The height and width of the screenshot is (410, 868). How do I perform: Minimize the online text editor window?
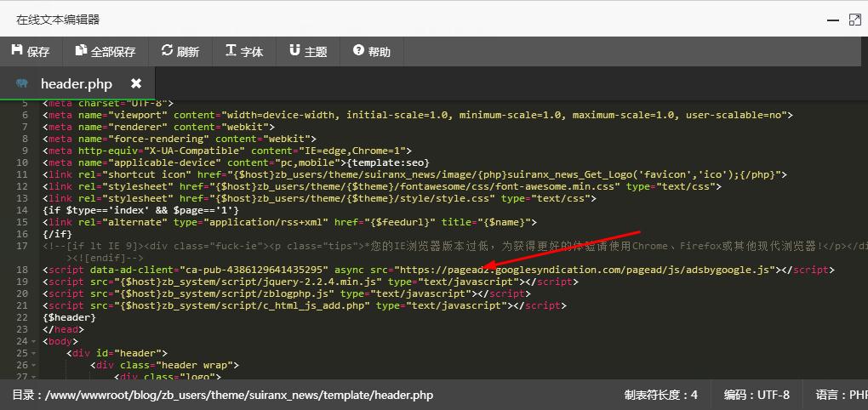[x=830, y=19]
